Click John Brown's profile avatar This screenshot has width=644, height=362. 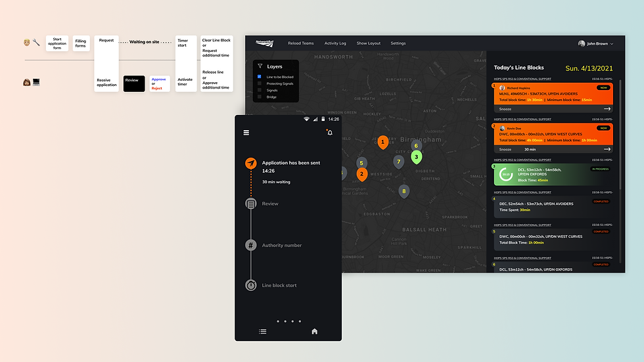[x=582, y=43]
